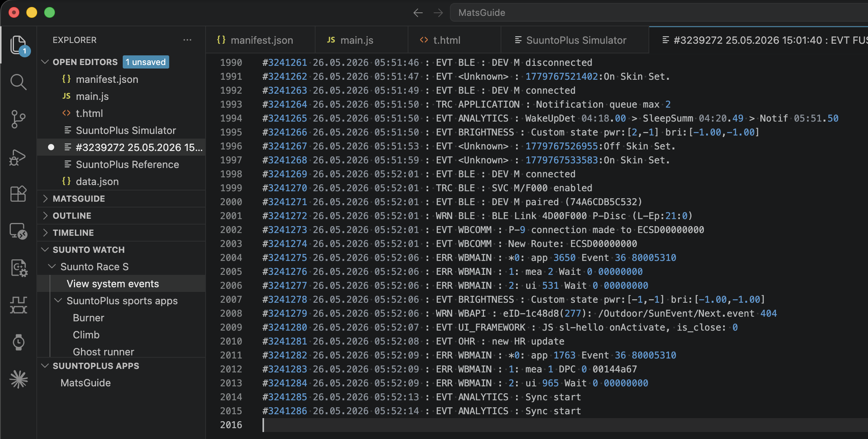Expand the MATSGUIDE folder section
Screen dimensions: 868x439
pos(45,199)
